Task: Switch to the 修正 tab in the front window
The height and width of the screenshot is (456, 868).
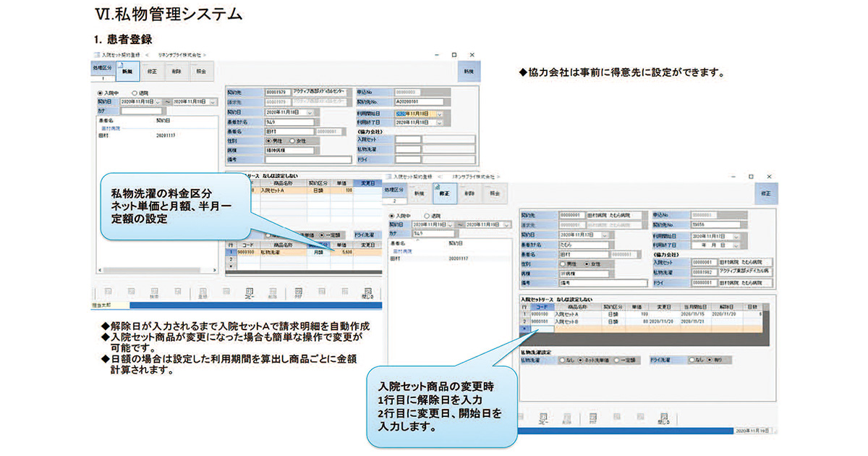Action: pos(445,194)
